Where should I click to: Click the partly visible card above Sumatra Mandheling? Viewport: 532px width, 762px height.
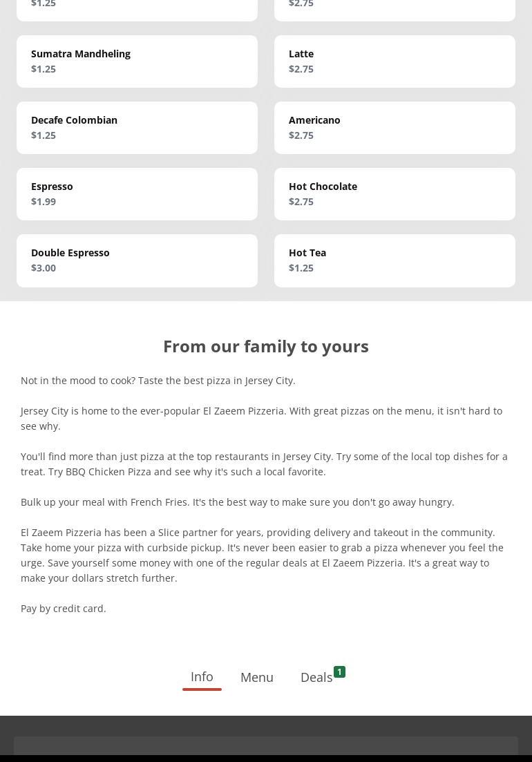point(137,9)
